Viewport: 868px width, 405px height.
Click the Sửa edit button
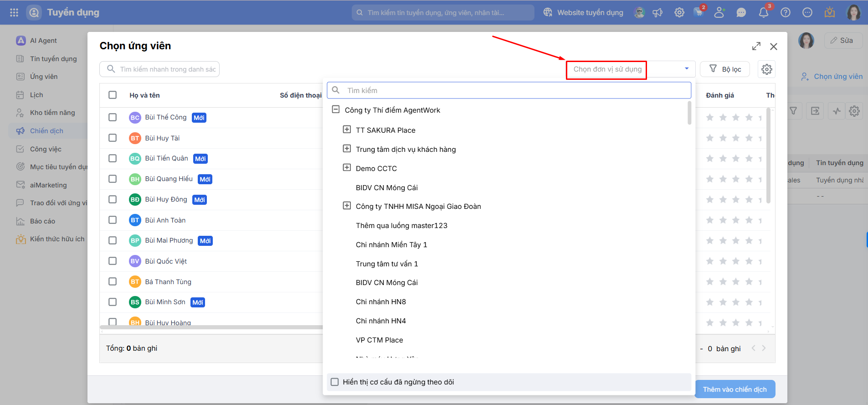pyautogui.click(x=843, y=41)
